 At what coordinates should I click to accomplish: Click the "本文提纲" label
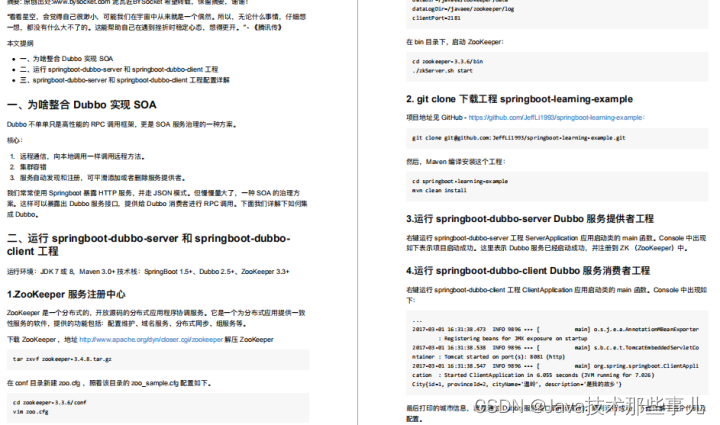tap(20, 44)
